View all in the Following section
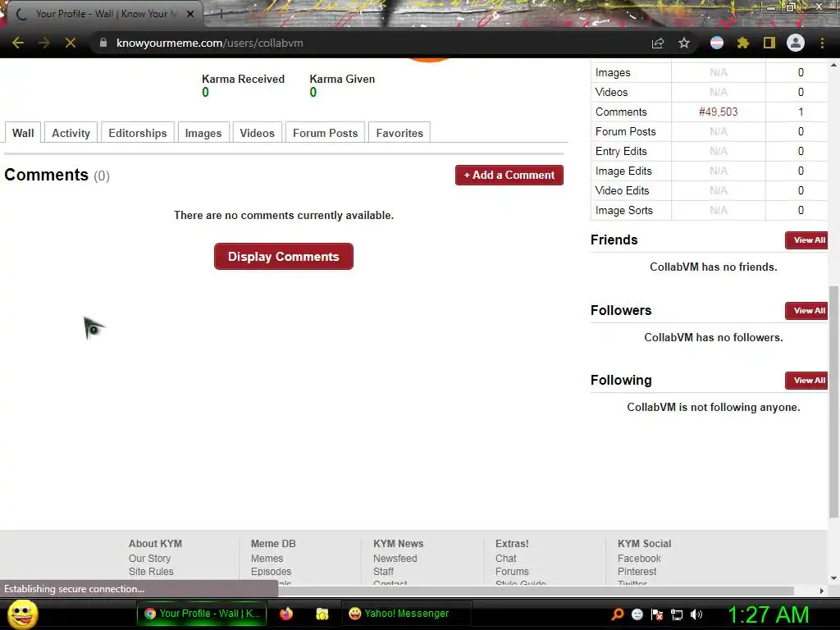The width and height of the screenshot is (840, 630). pyautogui.click(x=808, y=381)
